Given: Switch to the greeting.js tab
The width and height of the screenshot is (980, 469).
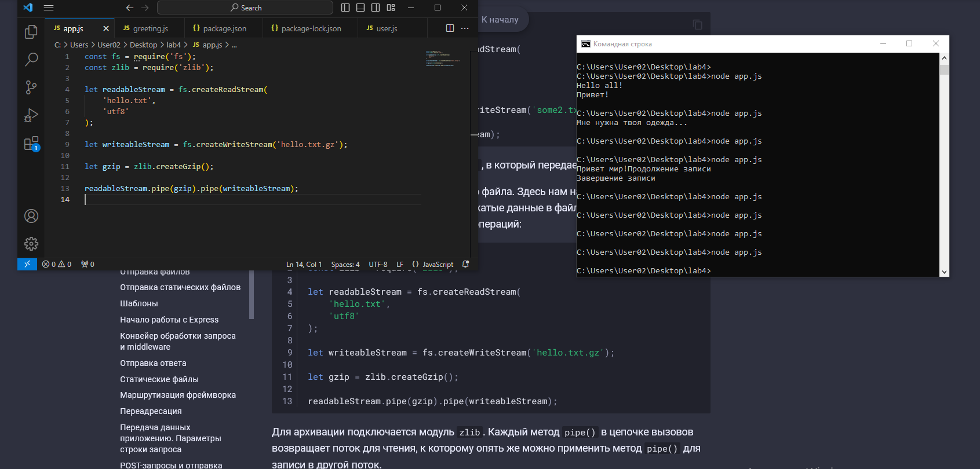Looking at the screenshot, I should [150, 28].
